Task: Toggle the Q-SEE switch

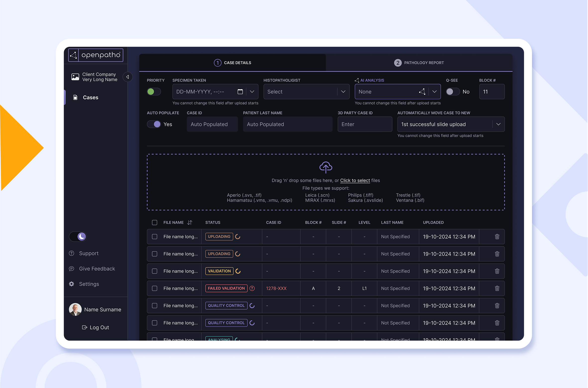Action: click(453, 92)
